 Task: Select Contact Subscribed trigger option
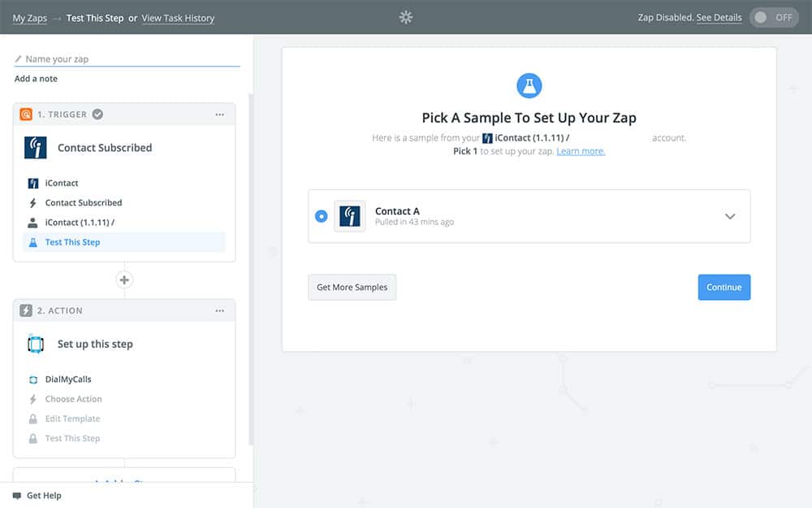(84, 203)
